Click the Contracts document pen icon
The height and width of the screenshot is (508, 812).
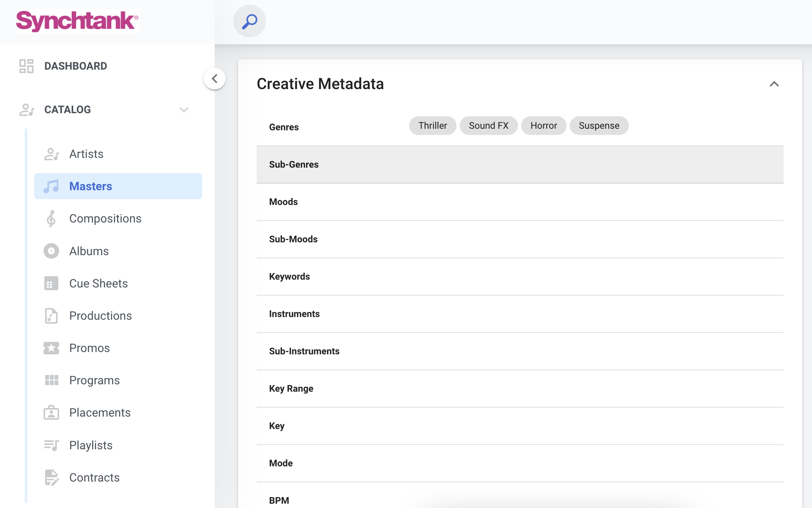(x=51, y=478)
